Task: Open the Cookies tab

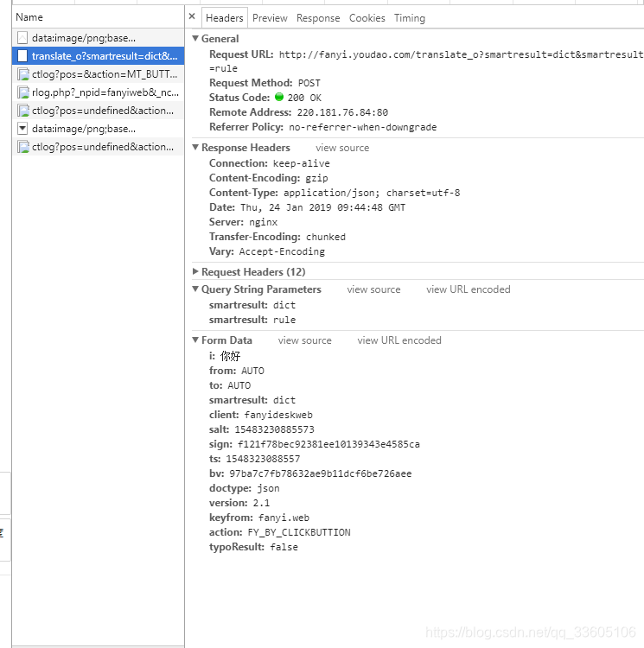Action: click(367, 18)
